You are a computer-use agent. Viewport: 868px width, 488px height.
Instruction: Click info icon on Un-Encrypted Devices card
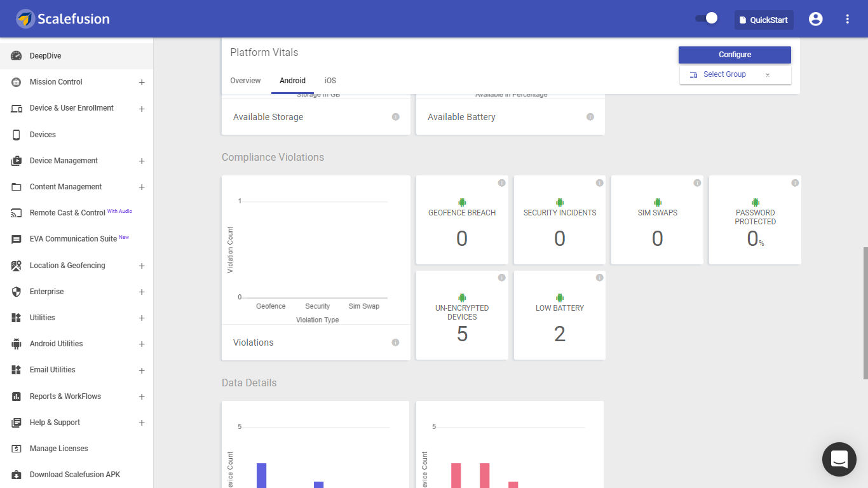click(x=501, y=278)
